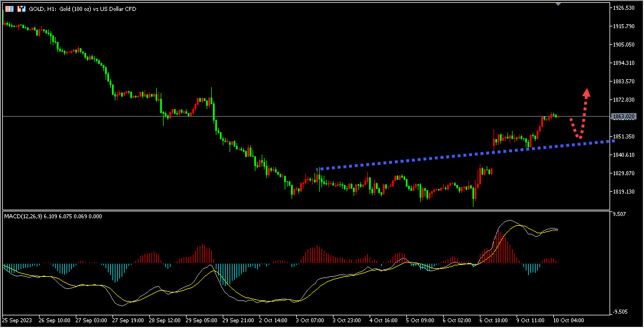Click the divider between chart and MACD

click(307, 210)
